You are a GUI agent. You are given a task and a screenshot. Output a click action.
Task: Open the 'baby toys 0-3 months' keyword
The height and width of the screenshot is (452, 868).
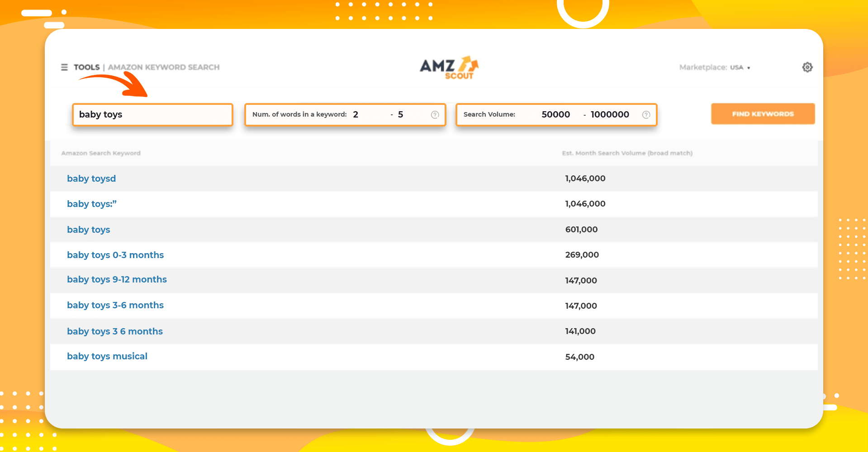115,255
